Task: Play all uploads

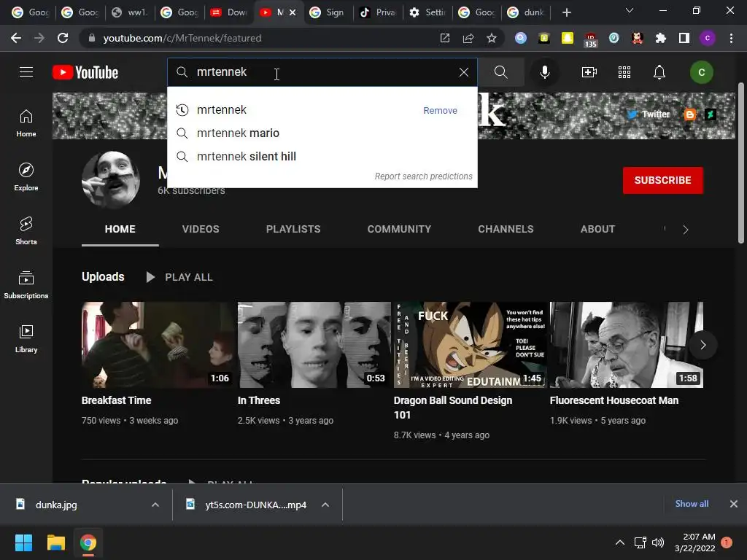Action: tap(179, 277)
